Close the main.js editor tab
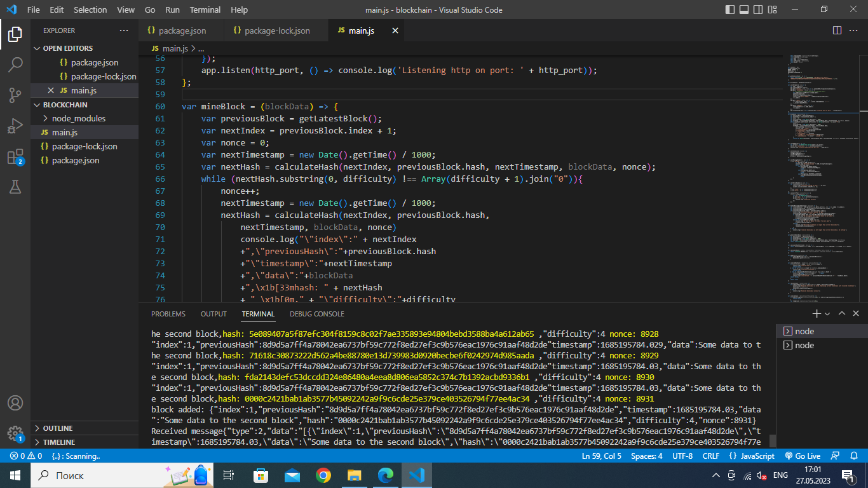The width and height of the screenshot is (868, 488). [395, 30]
